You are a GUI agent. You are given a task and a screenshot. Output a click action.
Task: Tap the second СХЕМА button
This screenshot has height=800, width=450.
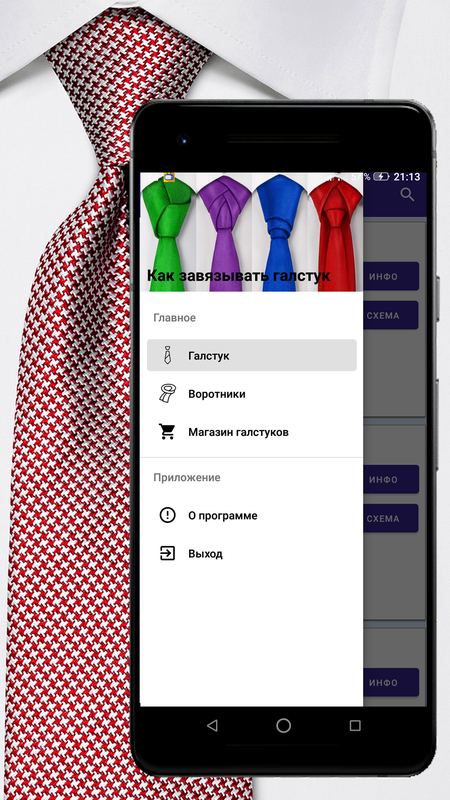[391, 518]
